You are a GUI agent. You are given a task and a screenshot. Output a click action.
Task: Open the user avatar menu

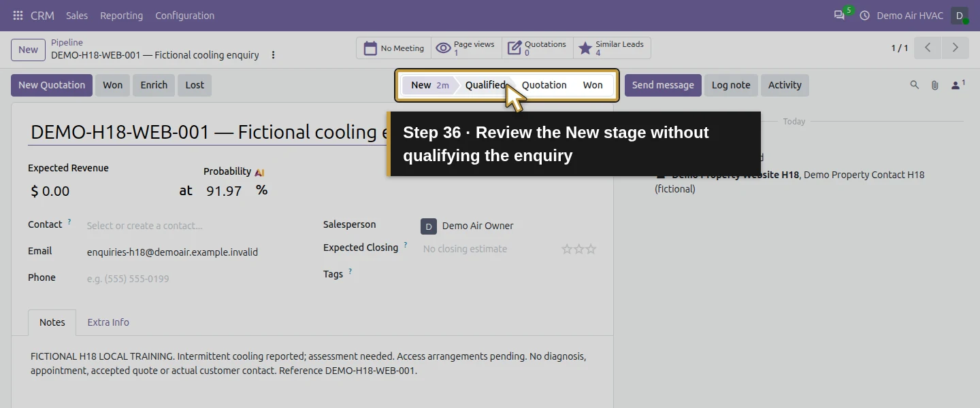click(x=960, y=15)
